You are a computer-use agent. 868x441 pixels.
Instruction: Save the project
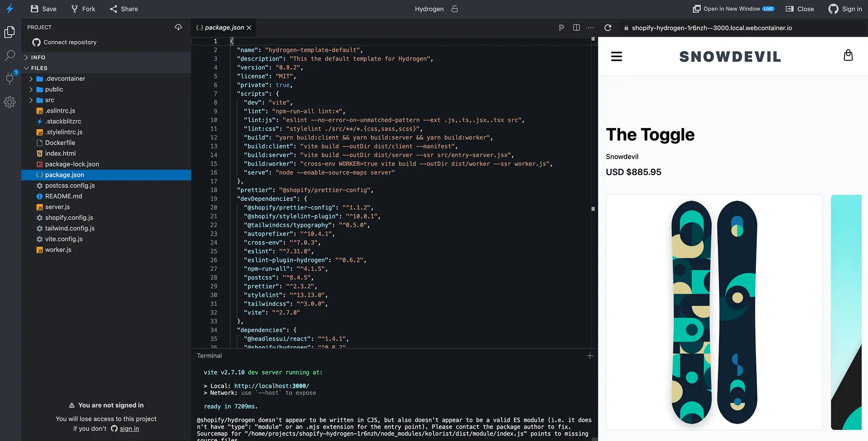43,9
